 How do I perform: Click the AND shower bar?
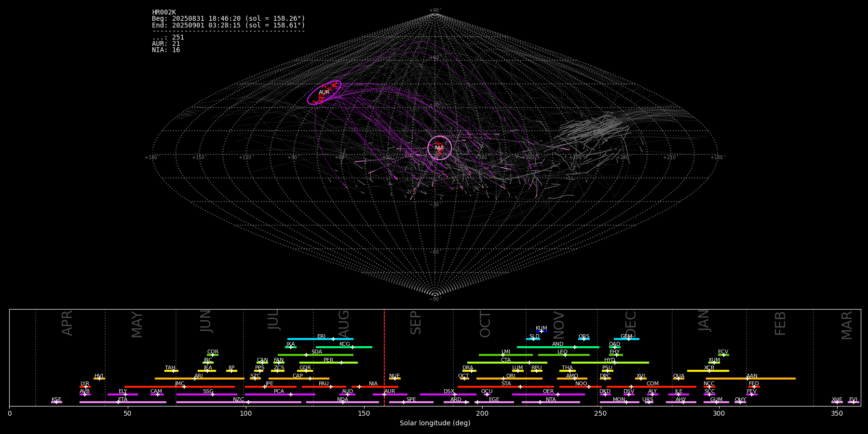[558, 347]
